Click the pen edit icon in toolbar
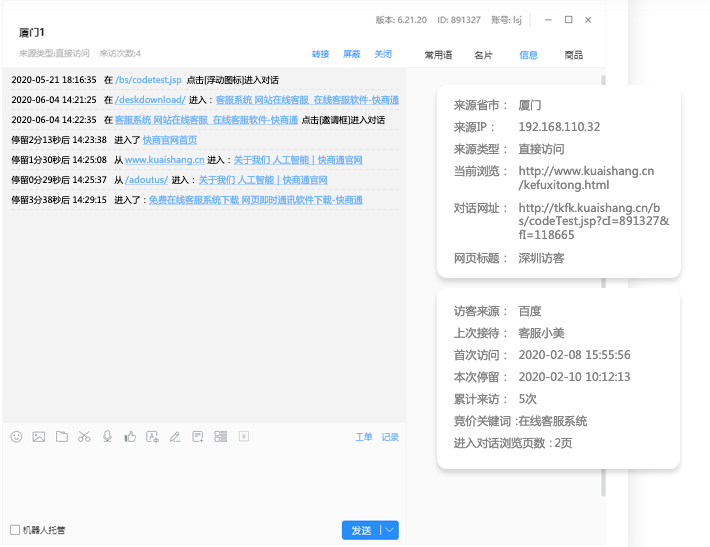Screen dimensions: 710x547 point(175,437)
